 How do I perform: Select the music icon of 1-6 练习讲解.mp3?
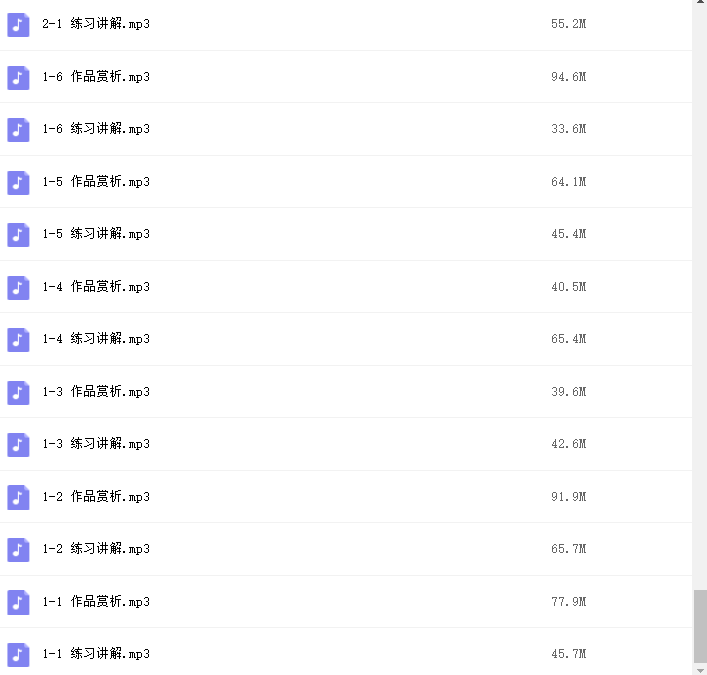coord(18,130)
